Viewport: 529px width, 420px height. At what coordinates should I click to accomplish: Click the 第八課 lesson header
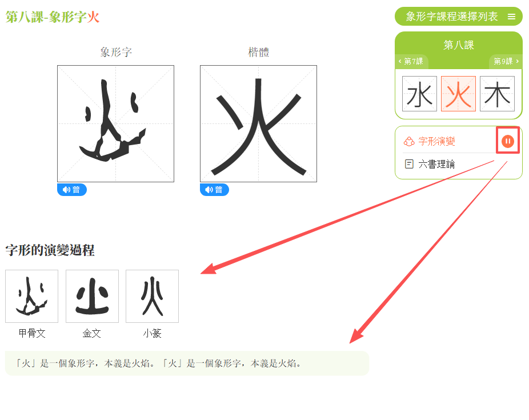pyautogui.click(x=459, y=45)
